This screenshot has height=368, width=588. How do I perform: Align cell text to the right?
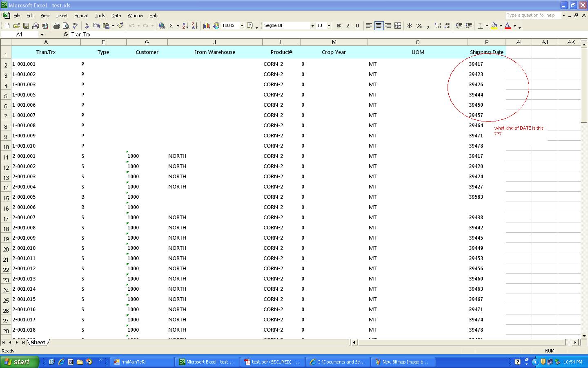pos(388,26)
